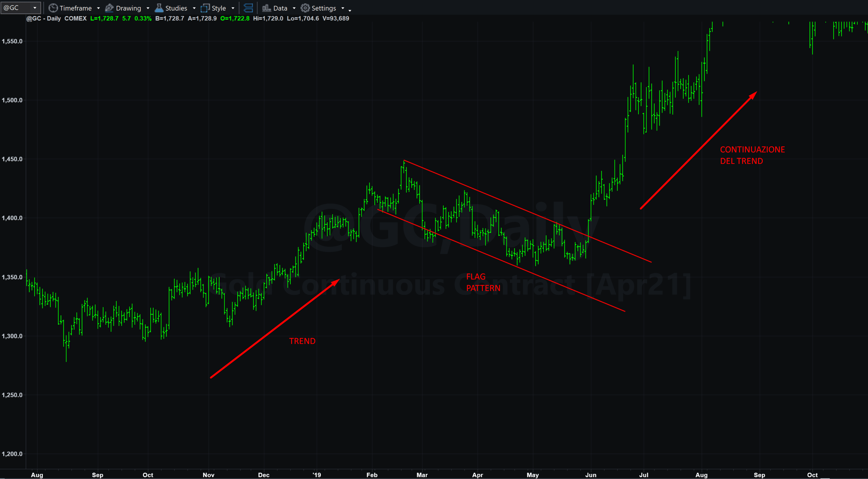The width and height of the screenshot is (868, 479).
Task: Open the Settings menu label
Action: click(324, 8)
